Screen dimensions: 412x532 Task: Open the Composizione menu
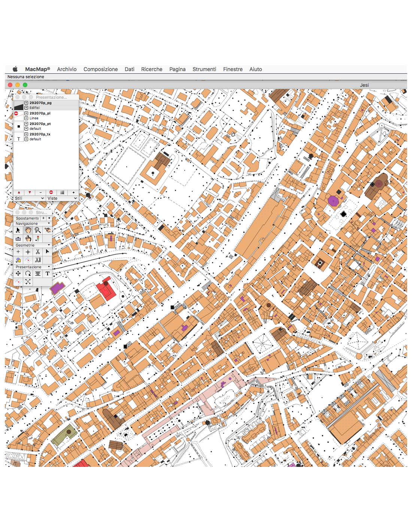[100, 69]
